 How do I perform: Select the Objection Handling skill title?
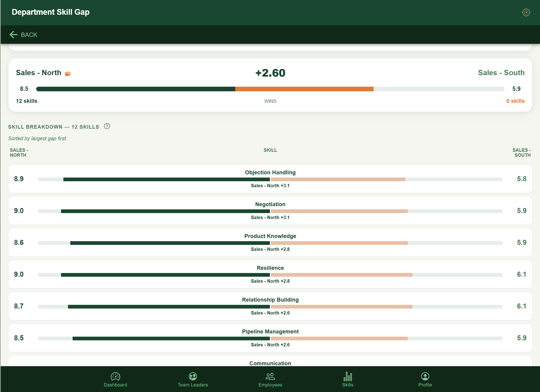270,172
